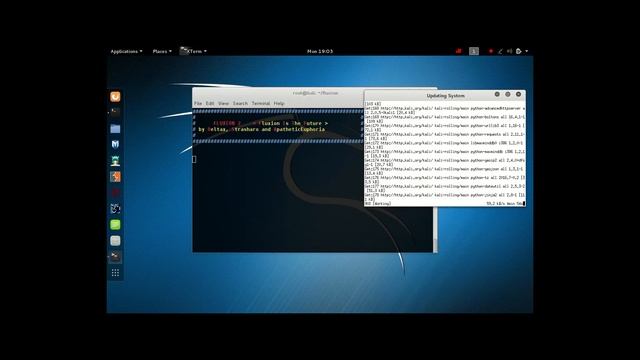Screen dimensions: 640x360
Task: Launch the dark red Maltego dock icon
Action: pos(115,193)
